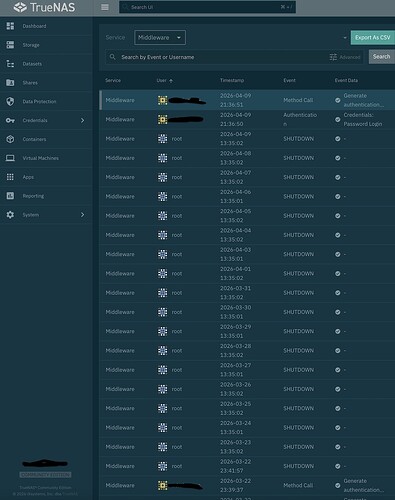This screenshot has height=500, width=395.
Task: Click the Credentials key icon
Action: coord(10,120)
